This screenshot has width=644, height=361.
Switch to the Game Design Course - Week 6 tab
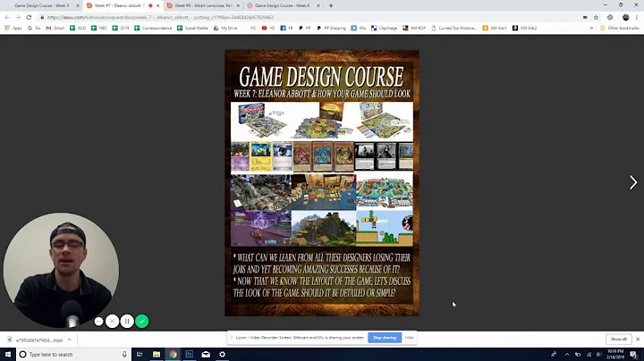(282, 5)
